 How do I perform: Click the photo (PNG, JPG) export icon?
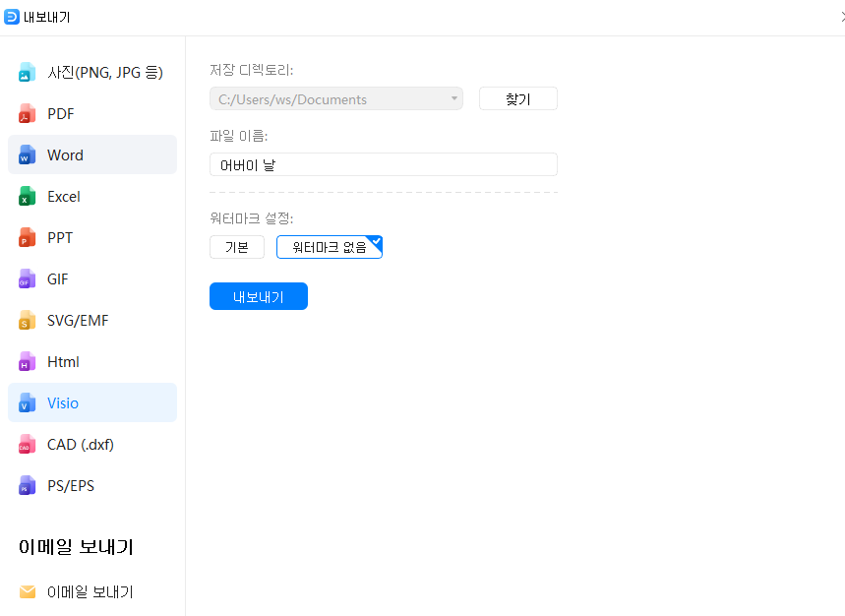(x=28, y=73)
